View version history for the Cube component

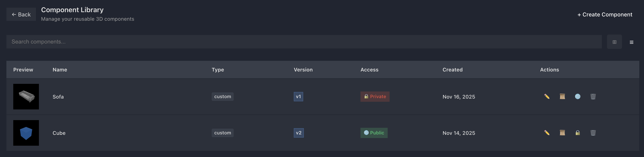coord(562,133)
